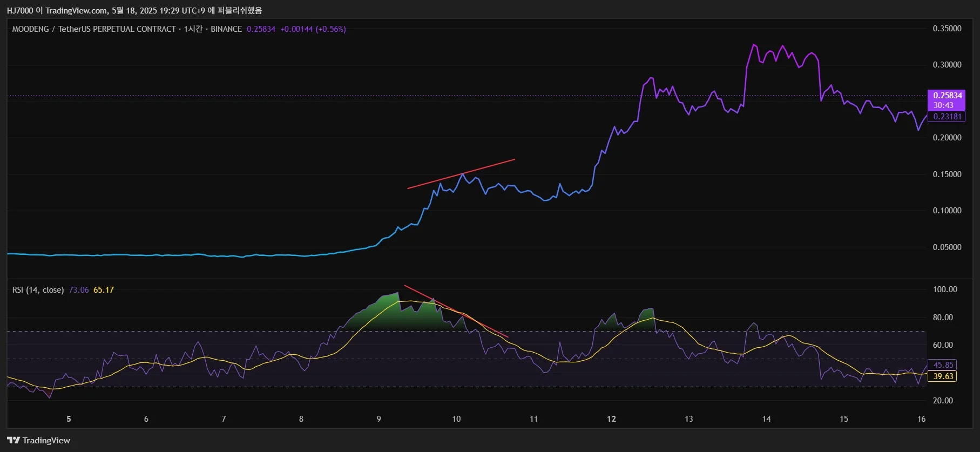
Task: Click the 0.10000 price axis label
Action: (947, 211)
